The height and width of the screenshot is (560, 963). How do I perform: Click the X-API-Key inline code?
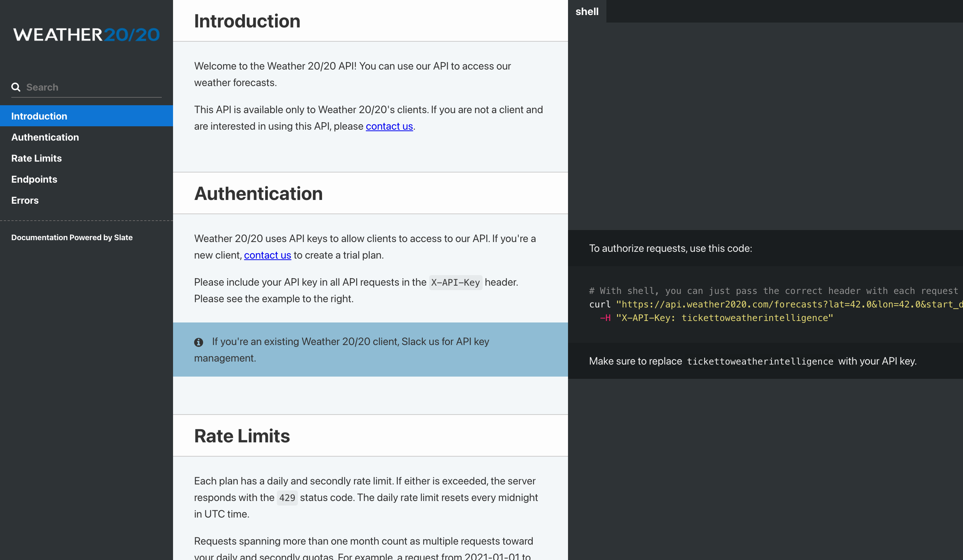[x=455, y=283]
